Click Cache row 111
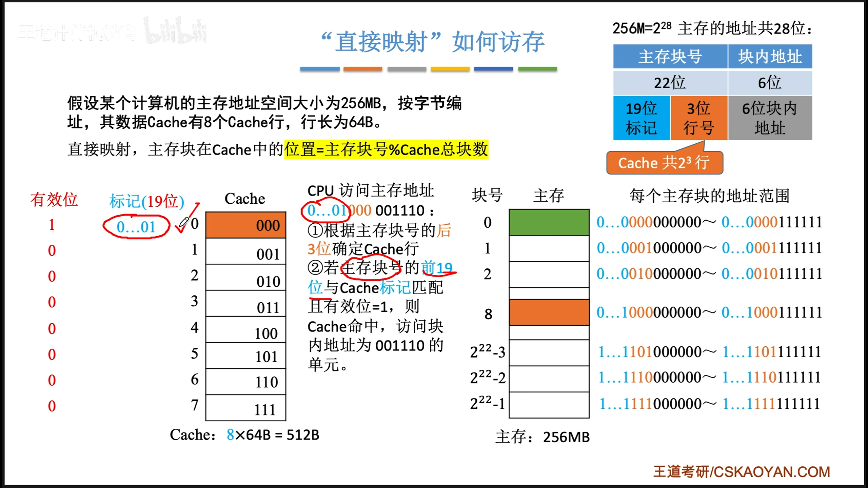Image resolution: width=868 pixels, height=488 pixels. pos(246,408)
